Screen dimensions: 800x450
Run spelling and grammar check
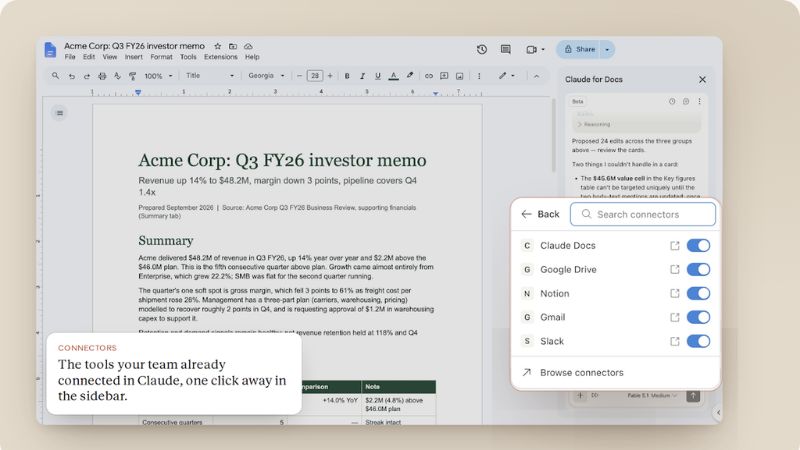117,76
